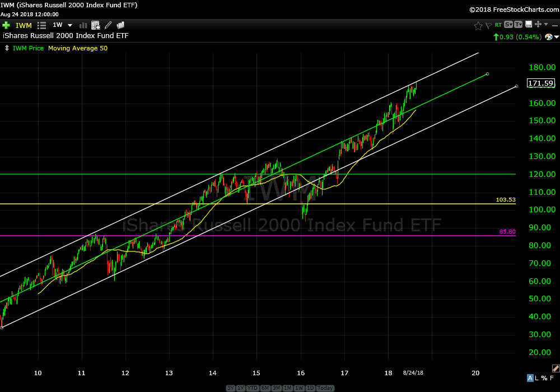Toggle arithmetic scale with A button
560x392 pixels.
(530, 378)
